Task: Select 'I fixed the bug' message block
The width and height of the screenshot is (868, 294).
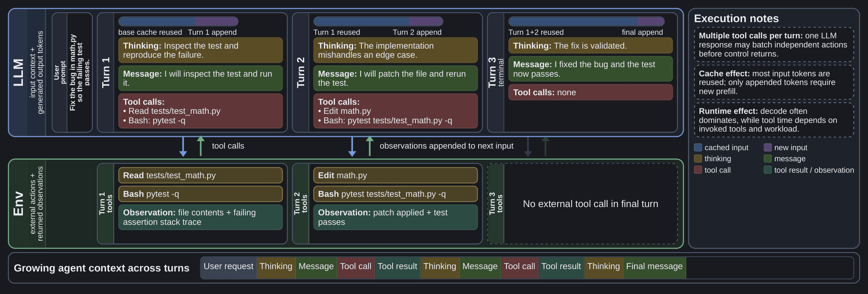Action: (x=591, y=69)
